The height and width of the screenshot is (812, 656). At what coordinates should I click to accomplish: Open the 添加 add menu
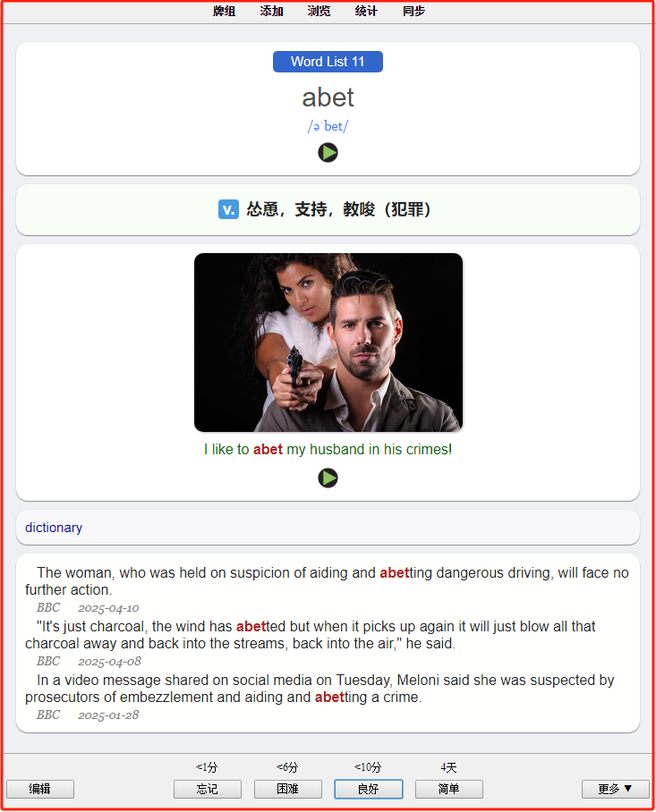coord(271,11)
